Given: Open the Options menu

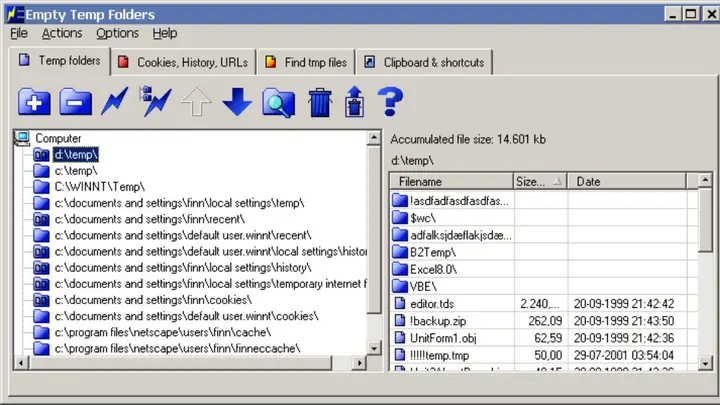Looking at the screenshot, I should pyautogui.click(x=117, y=33).
